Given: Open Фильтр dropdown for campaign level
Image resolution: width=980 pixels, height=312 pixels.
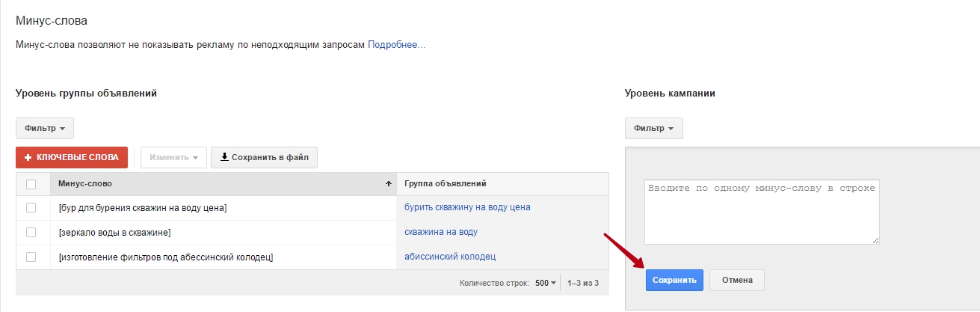Looking at the screenshot, I should [x=653, y=128].
